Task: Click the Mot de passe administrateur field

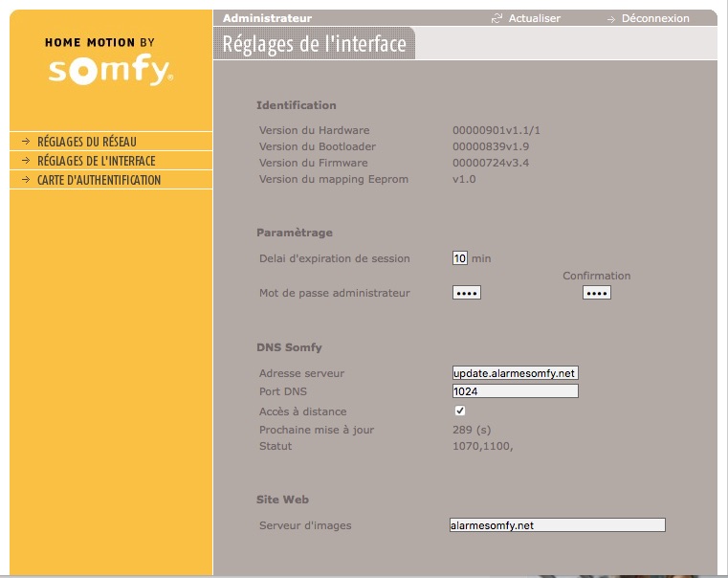Action: tap(467, 293)
